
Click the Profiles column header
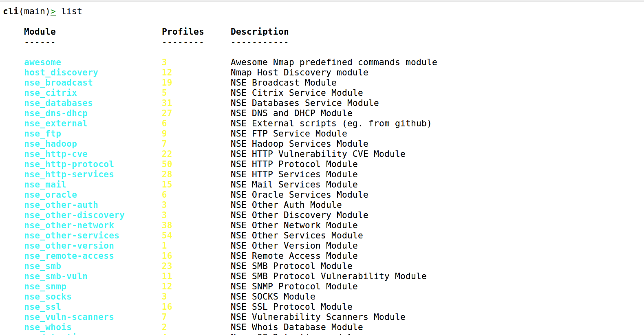click(x=183, y=32)
